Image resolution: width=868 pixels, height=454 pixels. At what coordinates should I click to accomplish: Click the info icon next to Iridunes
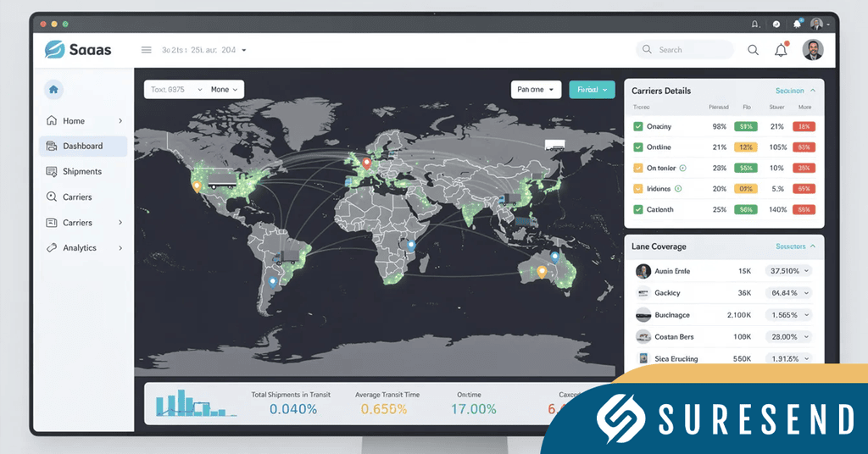(x=678, y=189)
